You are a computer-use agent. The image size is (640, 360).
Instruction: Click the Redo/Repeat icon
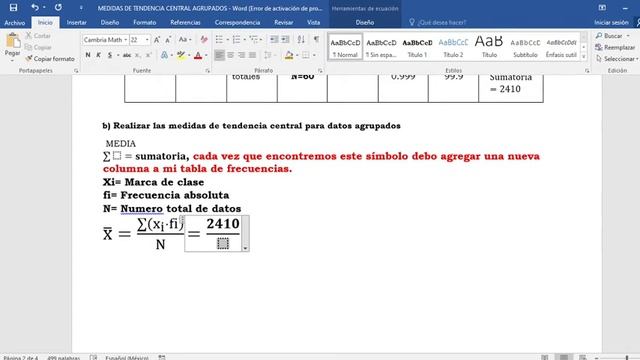pyautogui.click(x=58, y=7)
